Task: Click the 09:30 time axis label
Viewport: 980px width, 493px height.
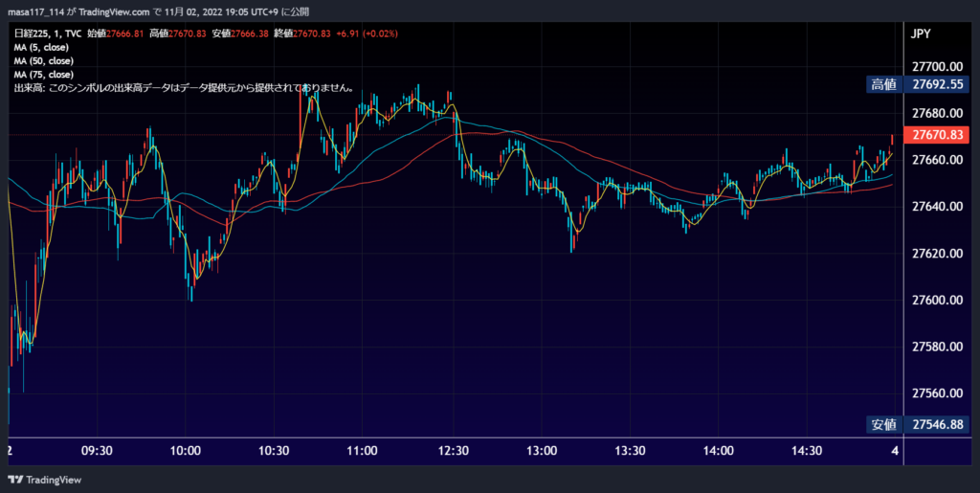Action: (97, 451)
